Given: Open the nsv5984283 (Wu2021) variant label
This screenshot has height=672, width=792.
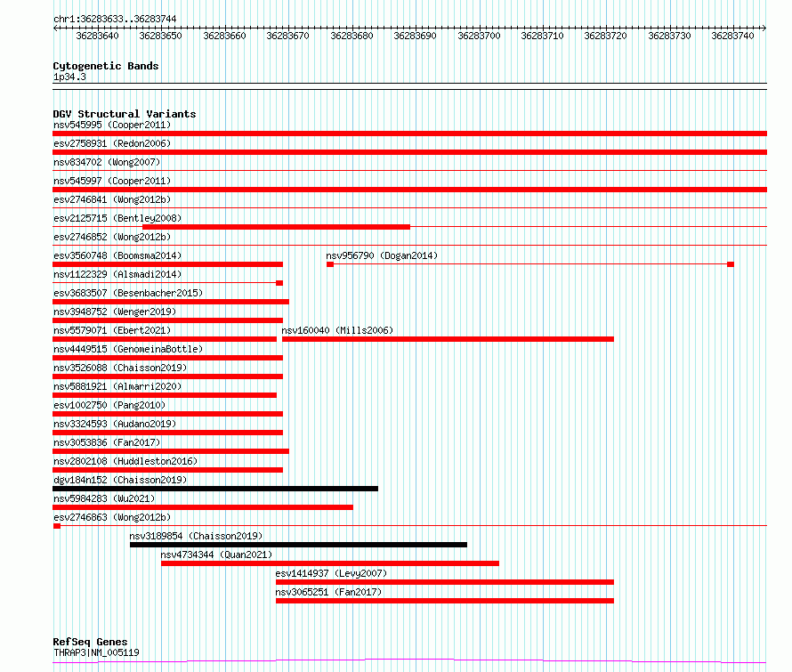Looking at the screenshot, I should coord(104,498).
